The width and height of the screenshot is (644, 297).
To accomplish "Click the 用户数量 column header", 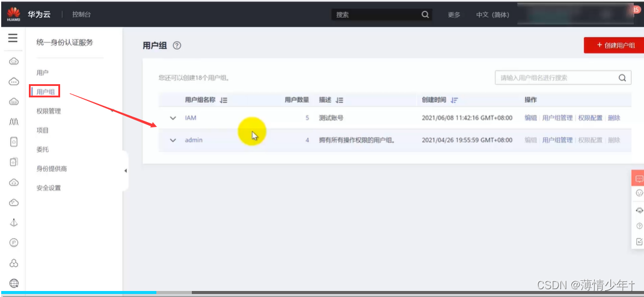I will pyautogui.click(x=297, y=100).
